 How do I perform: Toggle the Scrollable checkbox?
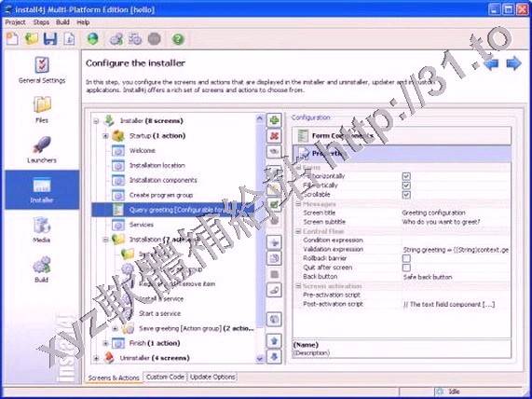pyautogui.click(x=406, y=195)
